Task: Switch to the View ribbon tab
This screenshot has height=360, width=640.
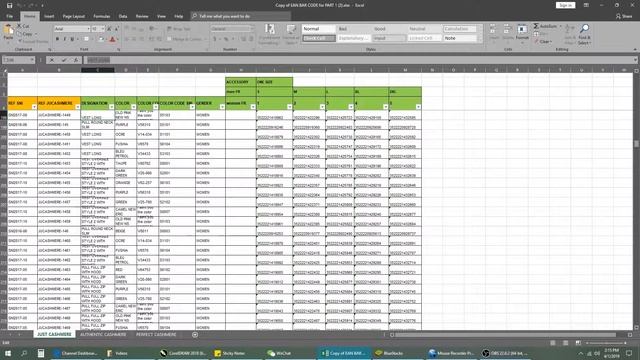Action: point(162,16)
